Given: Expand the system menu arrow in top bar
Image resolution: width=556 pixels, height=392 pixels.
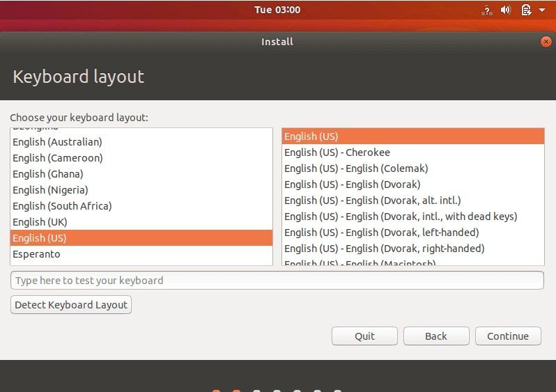Looking at the screenshot, I should (x=542, y=10).
